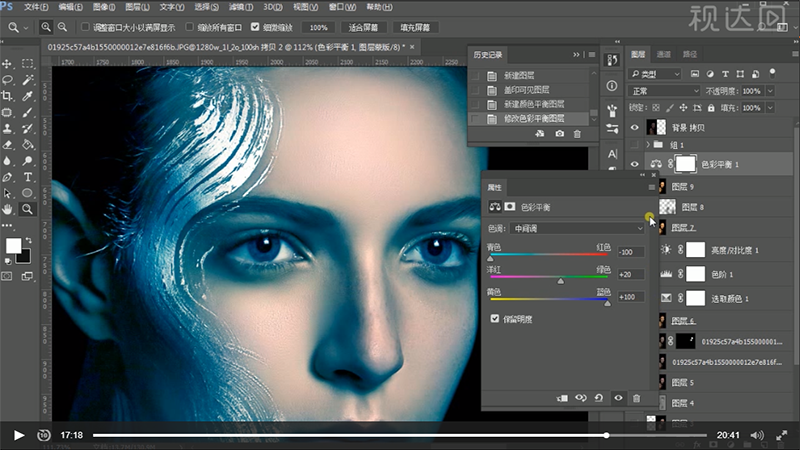This screenshot has height=450, width=800.
Task: Select the Eyedropper tool
Action: pyautogui.click(x=28, y=96)
